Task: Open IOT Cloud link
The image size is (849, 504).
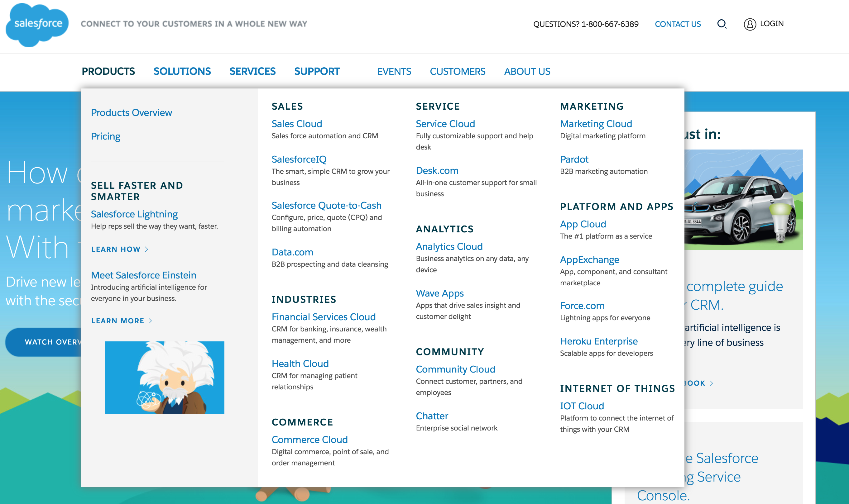Action: coord(582,406)
